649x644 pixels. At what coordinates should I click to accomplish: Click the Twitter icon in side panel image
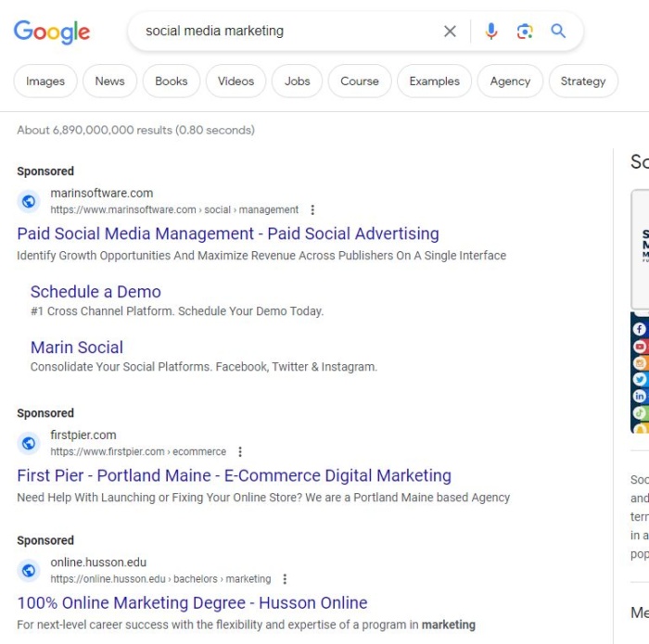(x=640, y=379)
